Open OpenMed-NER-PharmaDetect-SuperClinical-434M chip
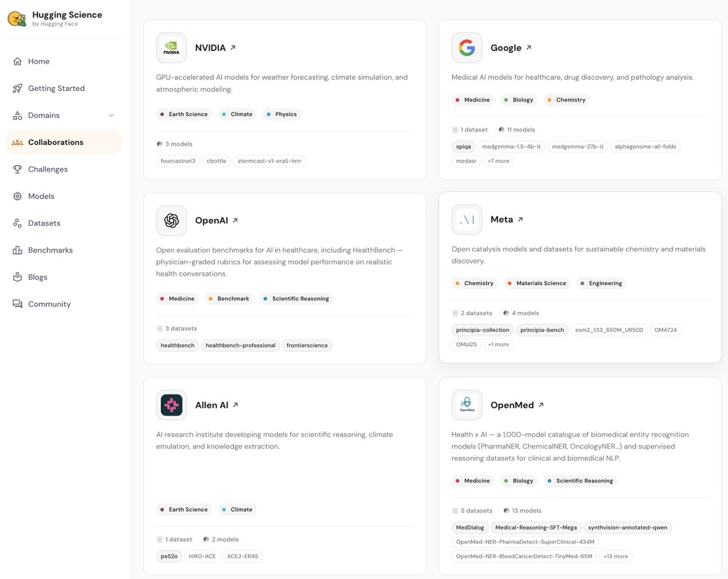 pos(525,541)
